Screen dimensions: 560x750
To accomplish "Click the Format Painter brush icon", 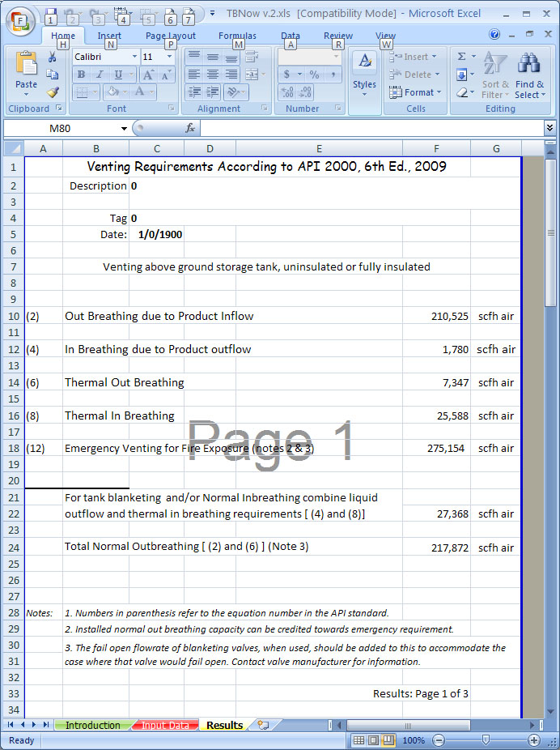I will click(x=52, y=92).
